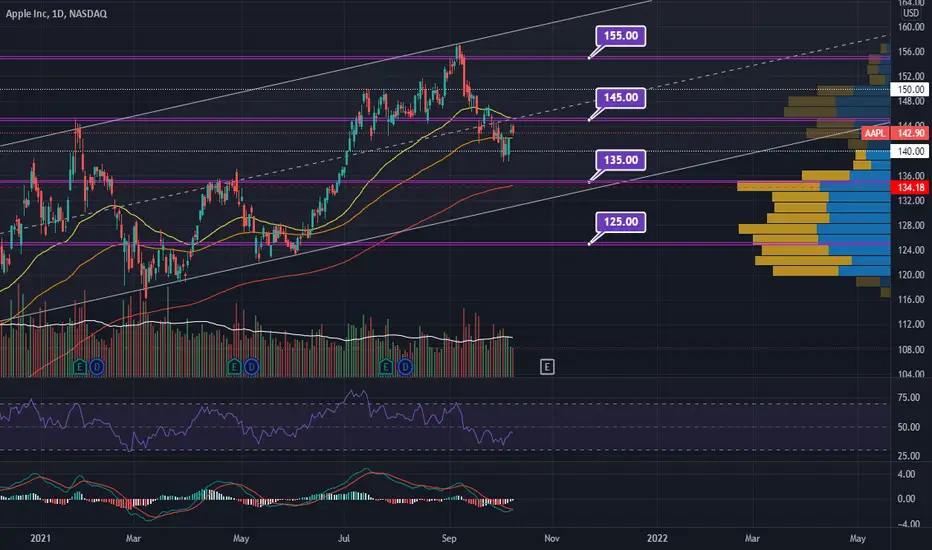This screenshot has height=550, width=932.
Task: Click the USD currency label on the price axis
Action: coord(911,13)
